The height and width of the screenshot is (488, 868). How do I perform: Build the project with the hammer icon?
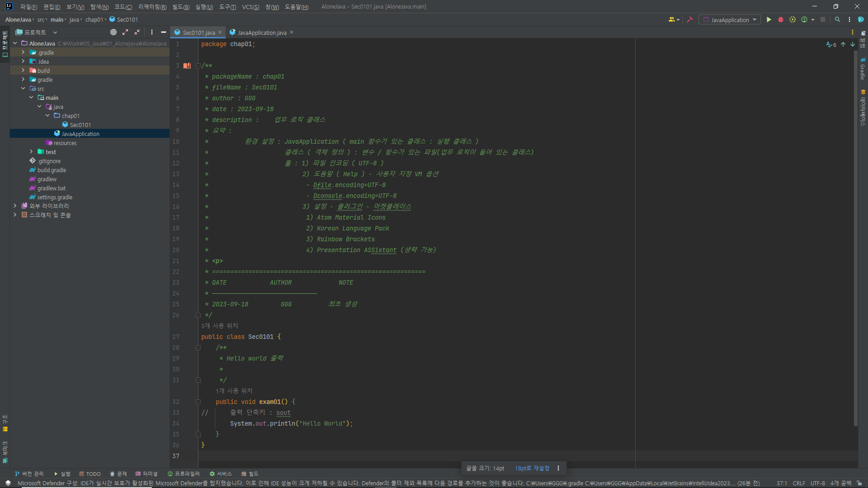pyautogui.click(x=689, y=19)
